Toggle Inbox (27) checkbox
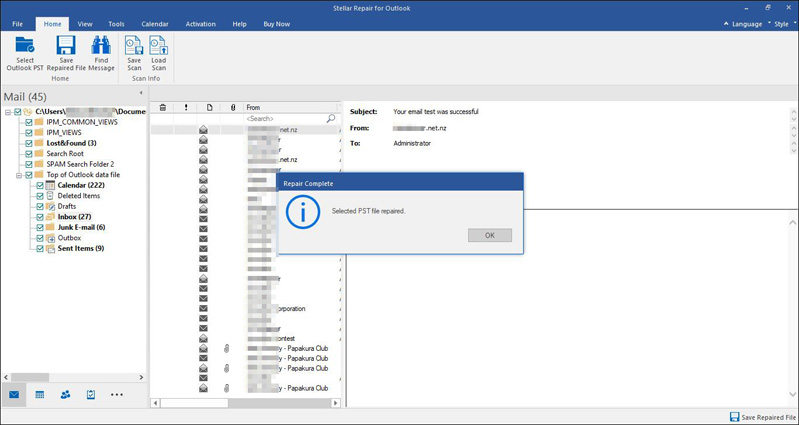Image resolution: width=799 pixels, height=425 pixels. 40,217
